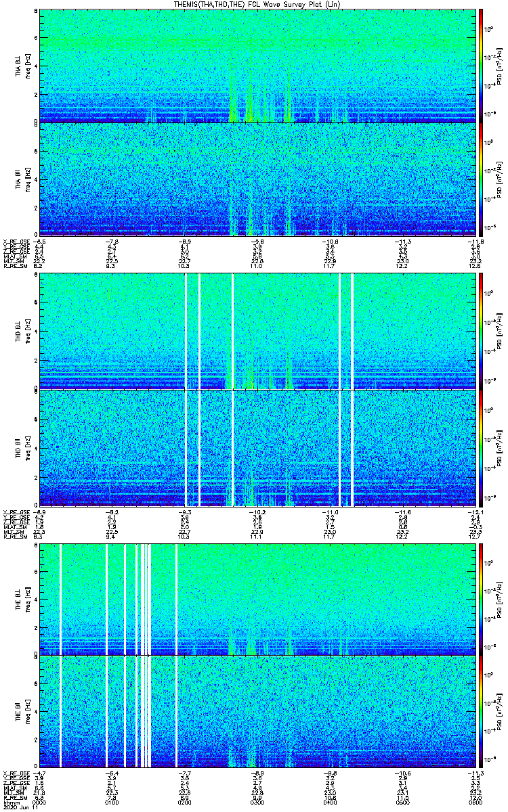Click the "hhmm" time format label
The image size is (508, 812).
tap(10, 802)
